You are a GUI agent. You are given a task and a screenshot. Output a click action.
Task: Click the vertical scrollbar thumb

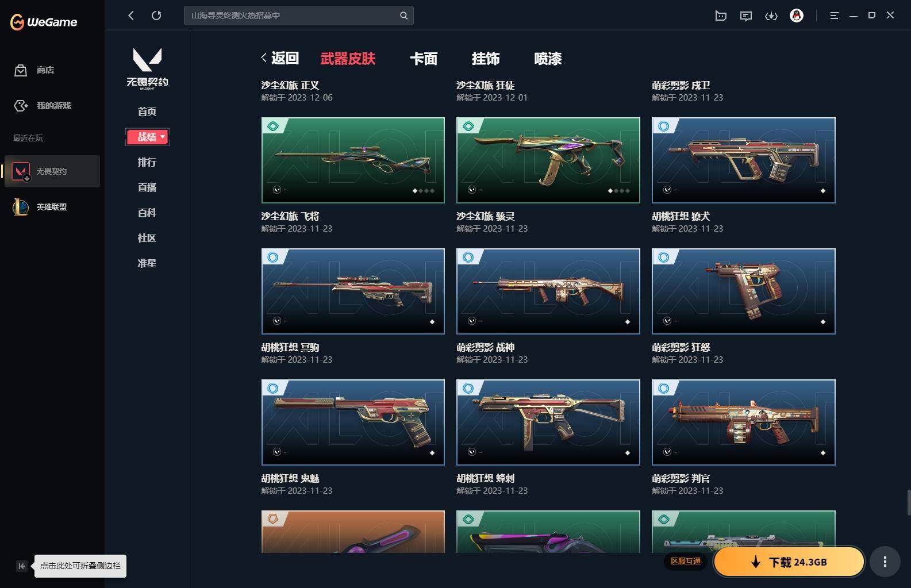click(909, 503)
